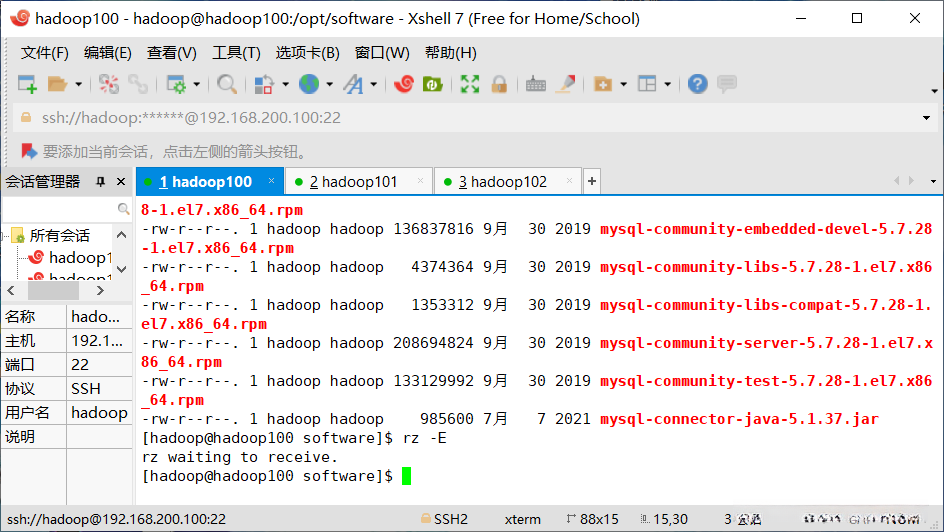The image size is (944, 532).
Task: Open the 帮助(H) menu
Action: (x=451, y=53)
